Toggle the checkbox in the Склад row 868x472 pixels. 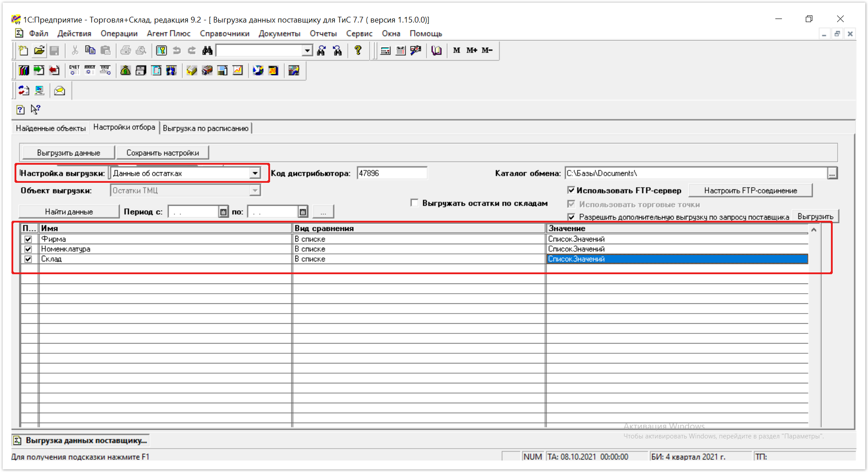coord(28,259)
